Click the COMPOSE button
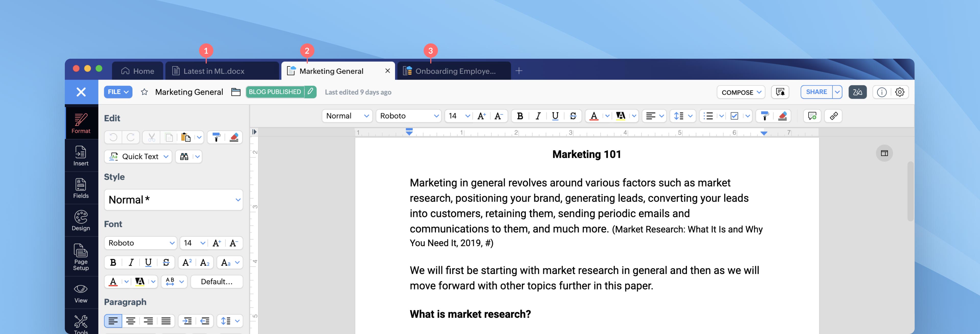The width and height of the screenshot is (980, 334). coord(740,92)
